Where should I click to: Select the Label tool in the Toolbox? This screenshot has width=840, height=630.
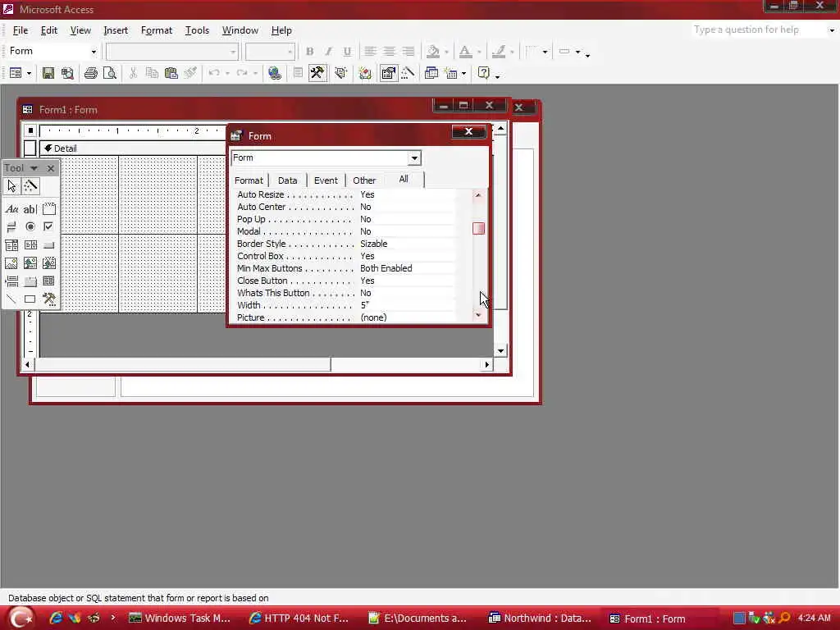tap(11, 209)
